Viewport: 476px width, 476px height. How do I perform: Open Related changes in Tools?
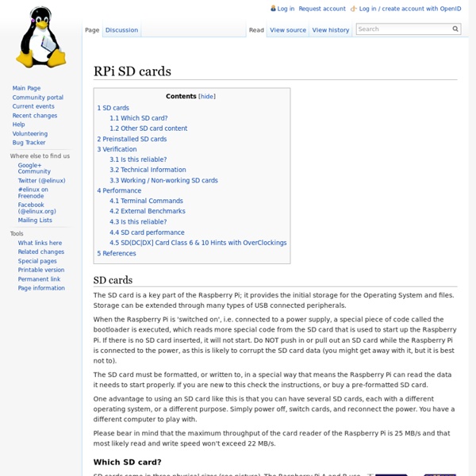click(41, 251)
